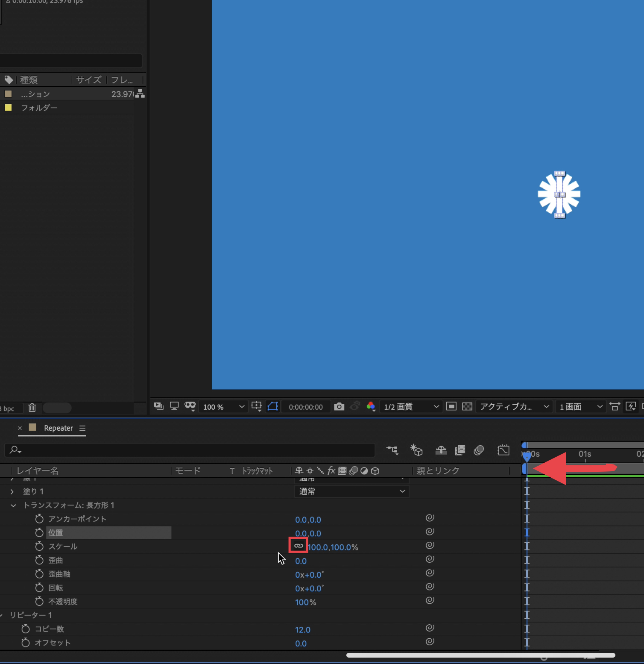Enable stopwatch for 不透明度 property
Image resolution: width=644 pixels, height=664 pixels.
[x=39, y=602]
